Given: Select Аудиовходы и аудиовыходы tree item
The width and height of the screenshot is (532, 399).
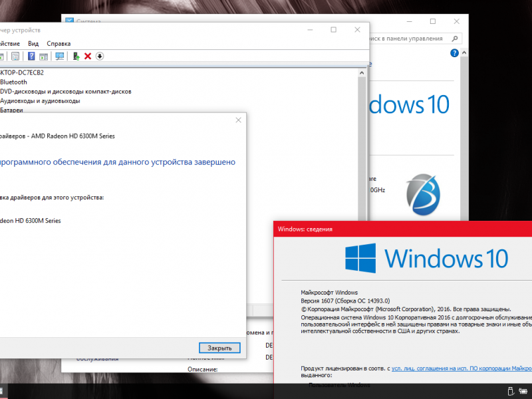Looking at the screenshot, I should [x=40, y=101].
